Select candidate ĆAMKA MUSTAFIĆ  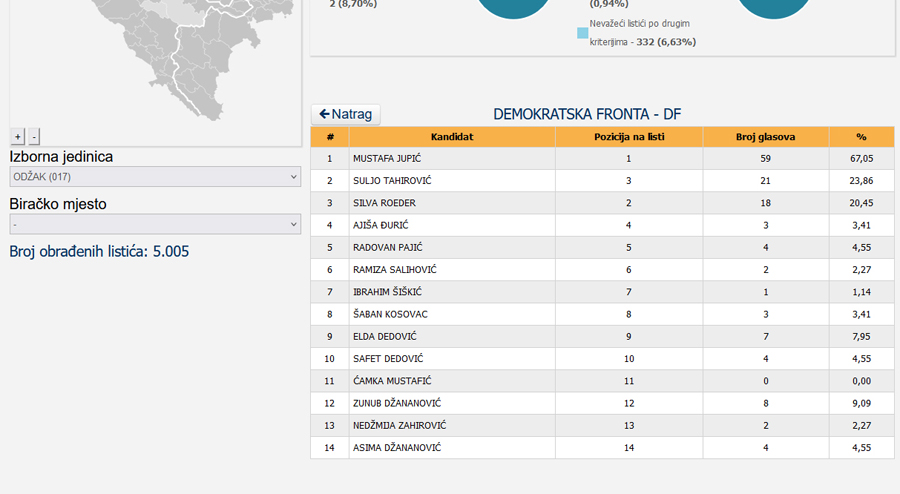click(392, 381)
